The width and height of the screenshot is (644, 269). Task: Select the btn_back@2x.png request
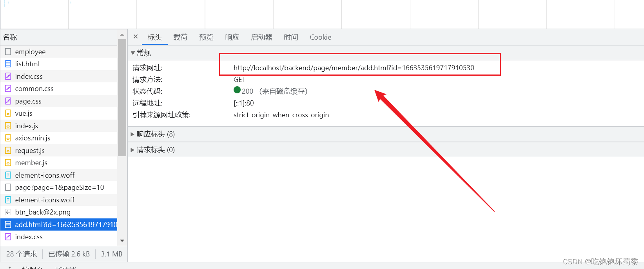[x=59, y=212]
